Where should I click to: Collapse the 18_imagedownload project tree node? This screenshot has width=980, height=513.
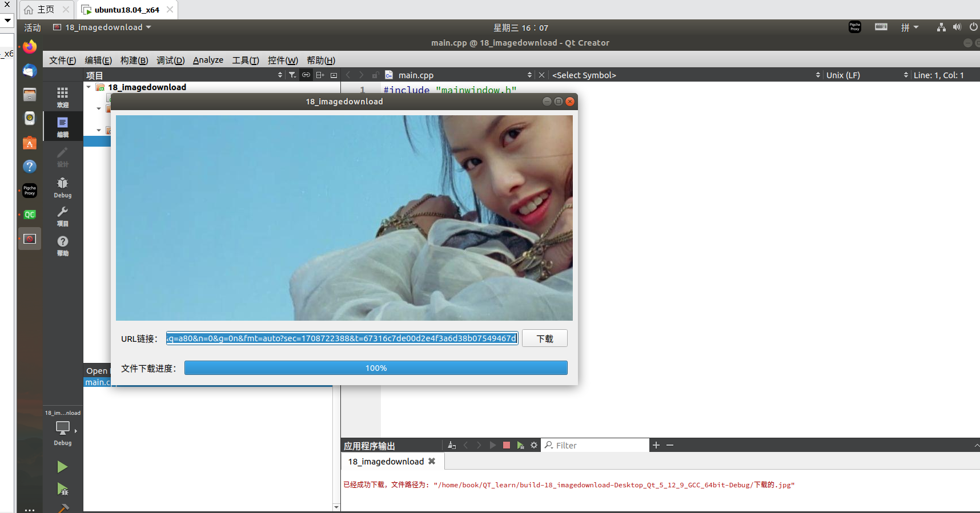(x=89, y=87)
